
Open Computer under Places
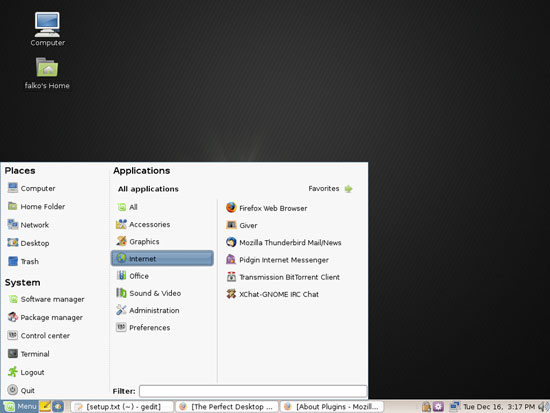[32, 188]
